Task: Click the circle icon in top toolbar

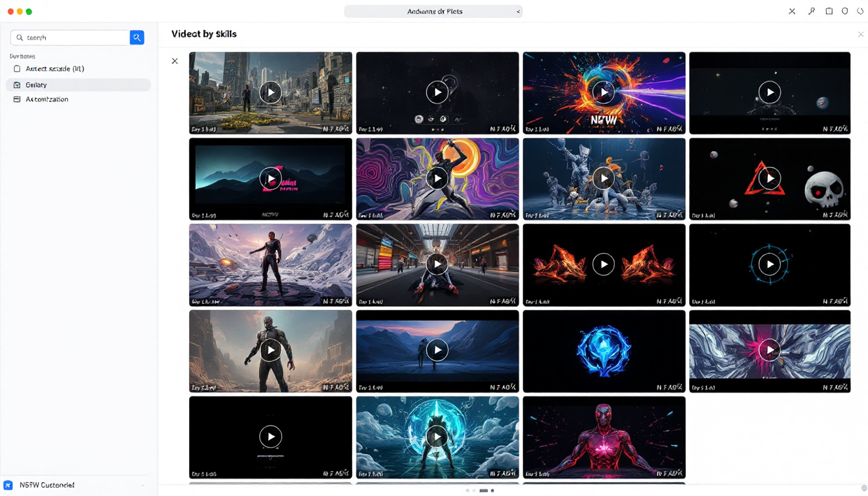Action: pyautogui.click(x=845, y=11)
